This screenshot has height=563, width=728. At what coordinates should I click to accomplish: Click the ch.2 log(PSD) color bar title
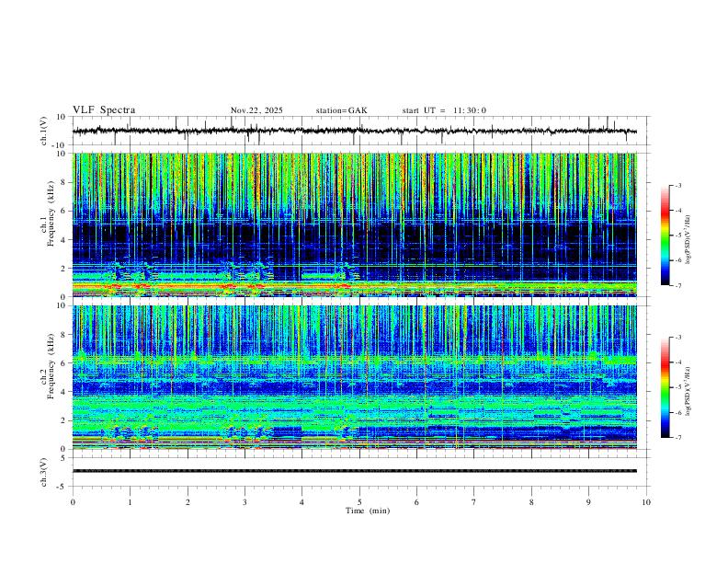688,391
